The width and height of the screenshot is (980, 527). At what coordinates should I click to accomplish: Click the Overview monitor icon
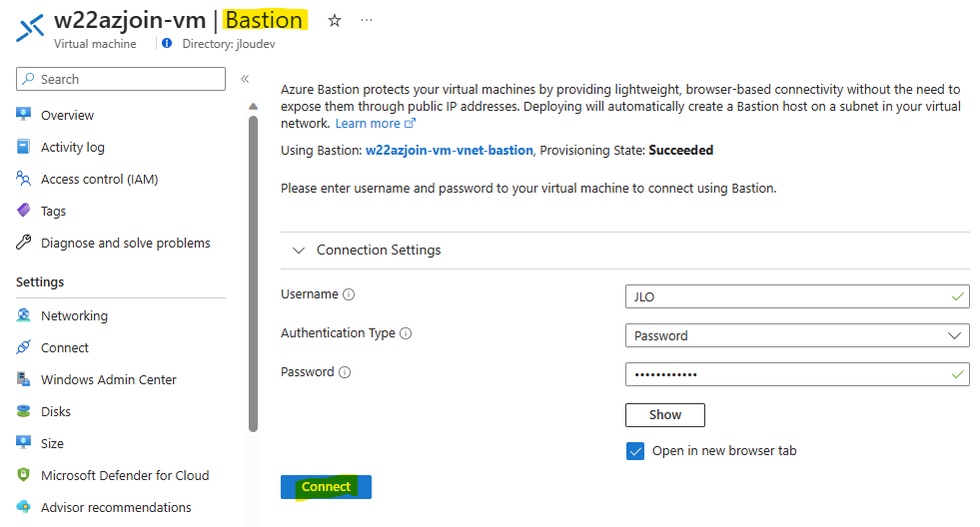(23, 114)
